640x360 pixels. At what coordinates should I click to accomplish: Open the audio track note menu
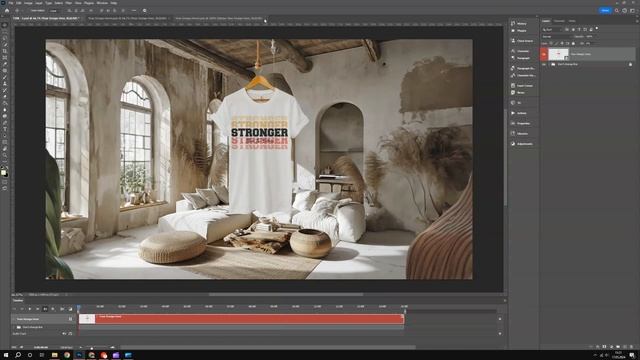click(70, 333)
